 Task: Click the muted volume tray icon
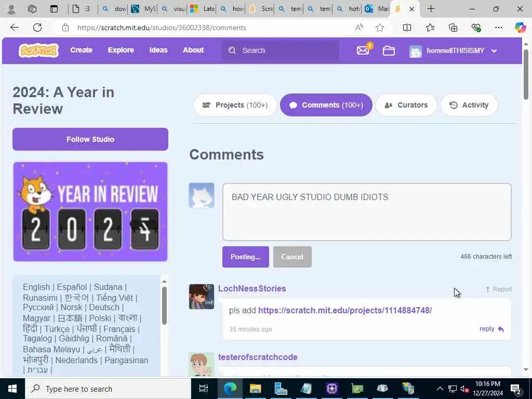[x=464, y=389]
